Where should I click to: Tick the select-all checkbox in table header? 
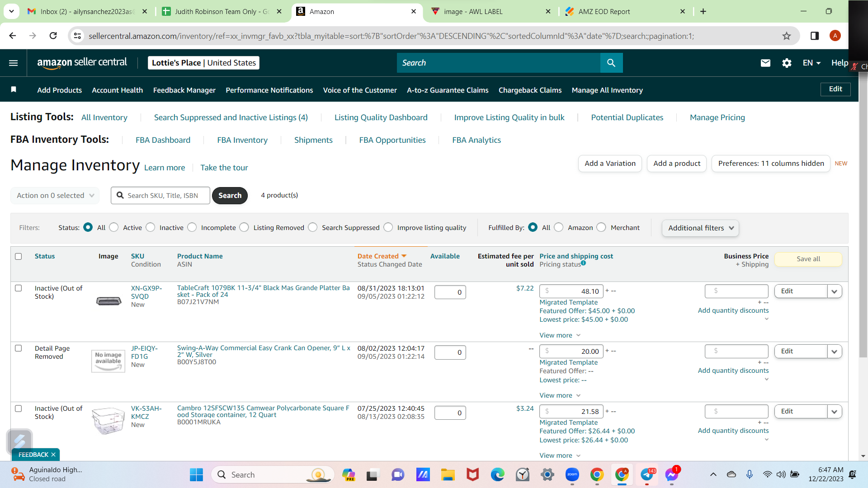19,256
